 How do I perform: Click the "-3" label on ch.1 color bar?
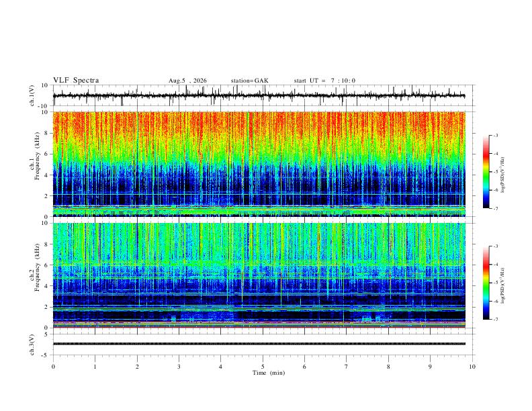[x=495, y=135]
